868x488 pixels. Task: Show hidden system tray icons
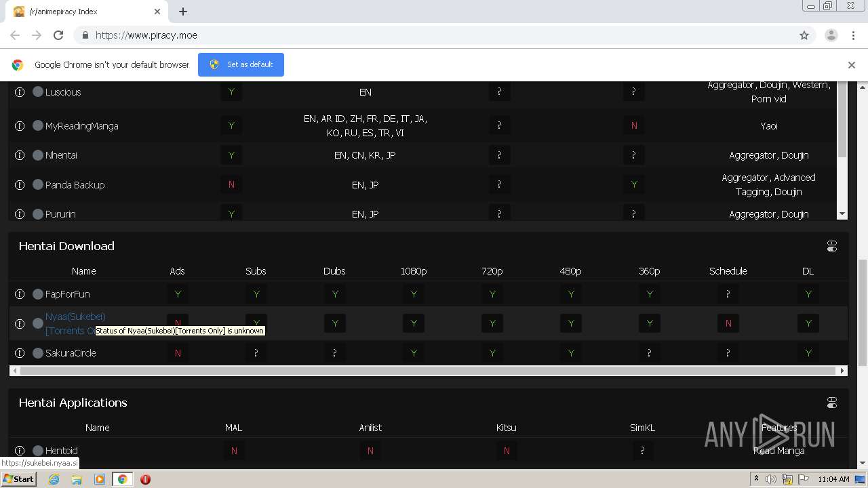pos(757,479)
